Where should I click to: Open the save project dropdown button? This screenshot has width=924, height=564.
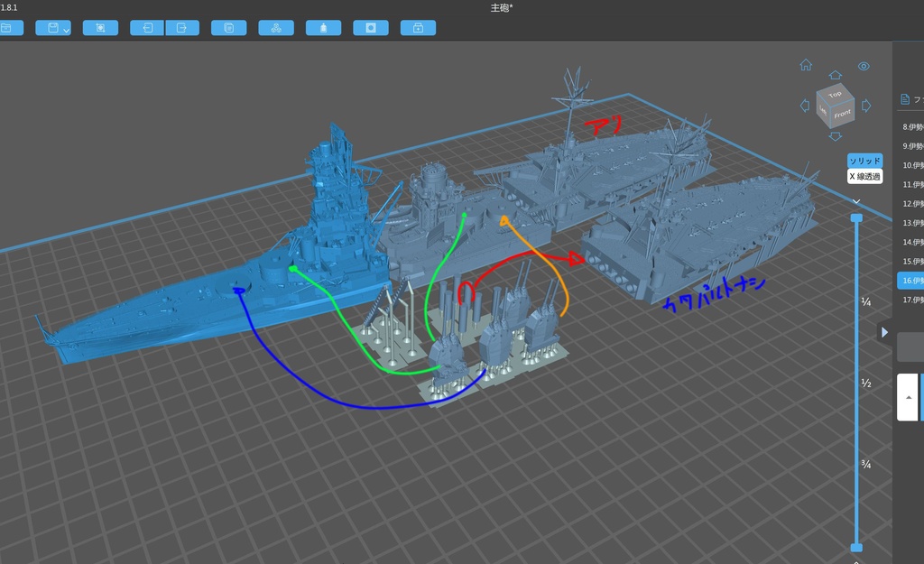tap(53, 28)
